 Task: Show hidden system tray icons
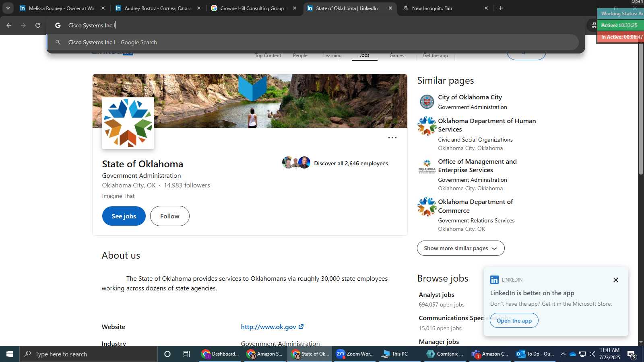[x=563, y=354]
